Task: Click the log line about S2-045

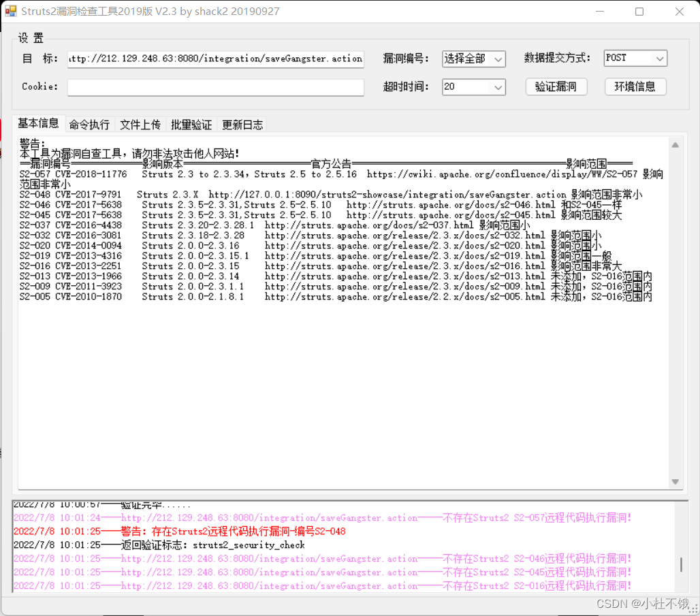Action: tap(322, 572)
